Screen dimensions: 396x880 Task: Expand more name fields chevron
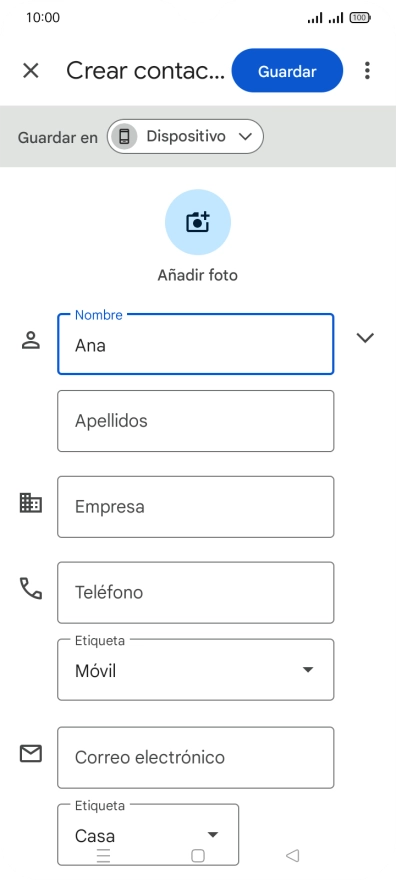(365, 337)
